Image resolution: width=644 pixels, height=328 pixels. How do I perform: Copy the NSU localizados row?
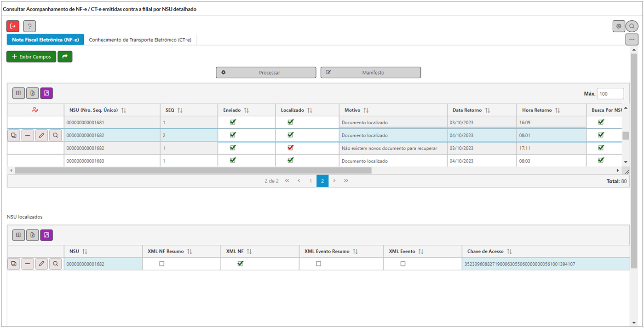[14, 264]
